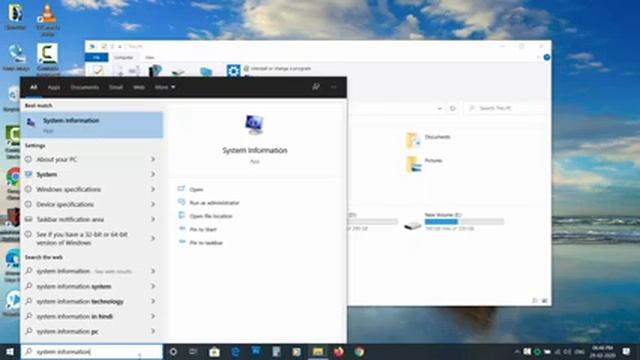Launch Google Chrome from the taskbar
This screenshot has height=360, width=640.
coord(359,351)
